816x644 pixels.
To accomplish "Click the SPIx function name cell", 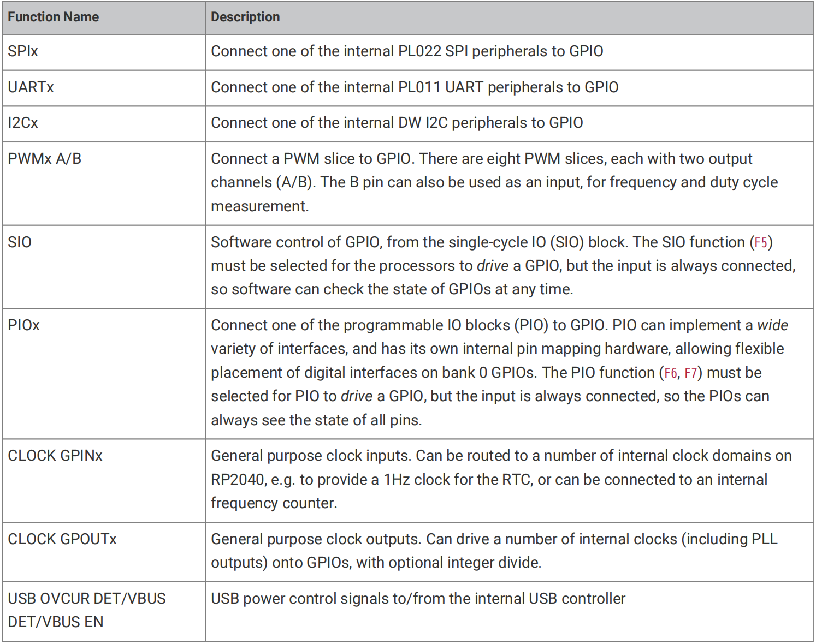I will [x=104, y=52].
